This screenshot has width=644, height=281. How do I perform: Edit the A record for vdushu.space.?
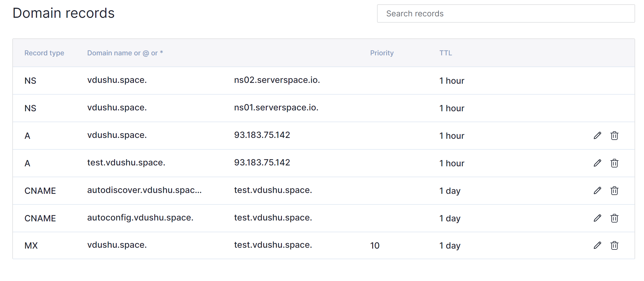pyautogui.click(x=597, y=136)
